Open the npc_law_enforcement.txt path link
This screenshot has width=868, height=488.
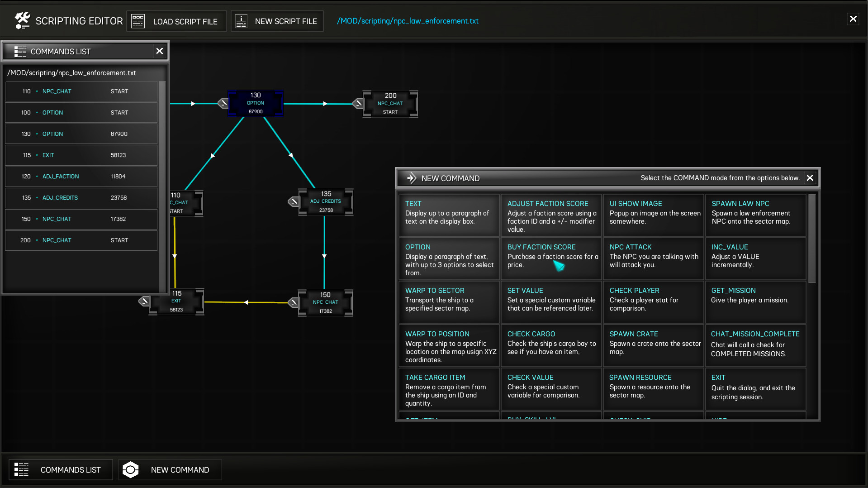click(x=407, y=21)
